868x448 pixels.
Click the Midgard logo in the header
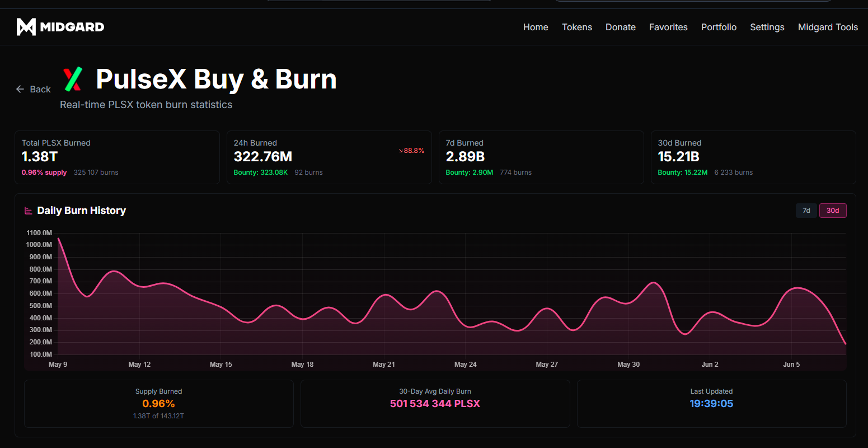tap(60, 27)
